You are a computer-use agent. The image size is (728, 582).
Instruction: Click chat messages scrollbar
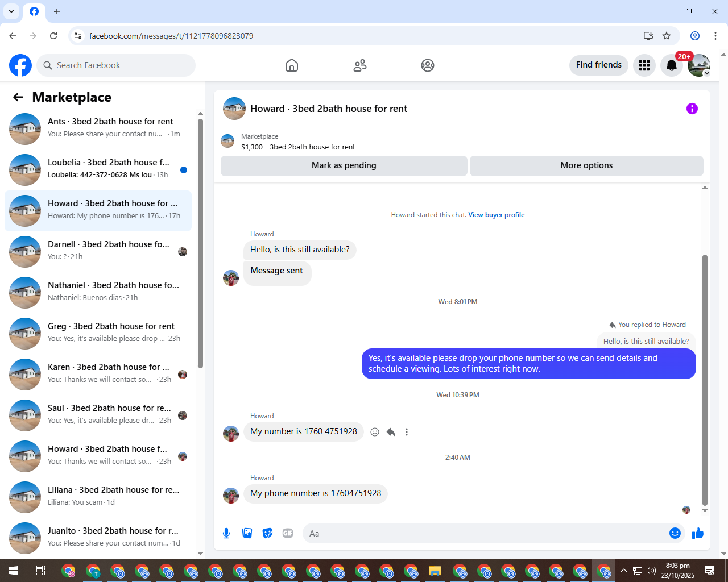click(x=705, y=380)
